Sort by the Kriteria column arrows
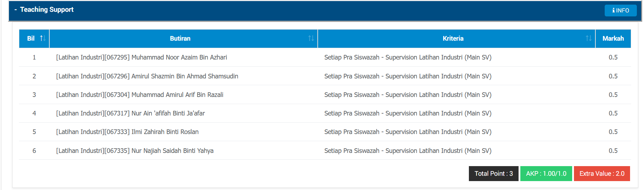Screen dimensions: 644x190 point(589,38)
